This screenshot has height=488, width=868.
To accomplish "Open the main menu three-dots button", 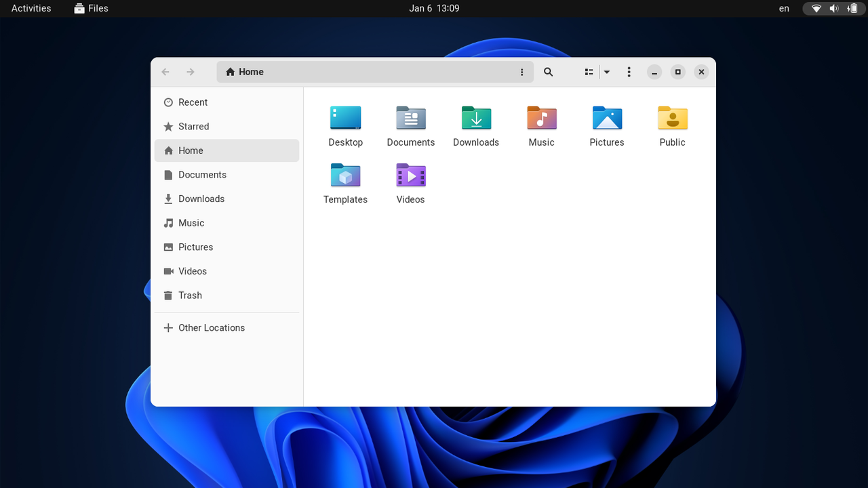I will point(629,72).
